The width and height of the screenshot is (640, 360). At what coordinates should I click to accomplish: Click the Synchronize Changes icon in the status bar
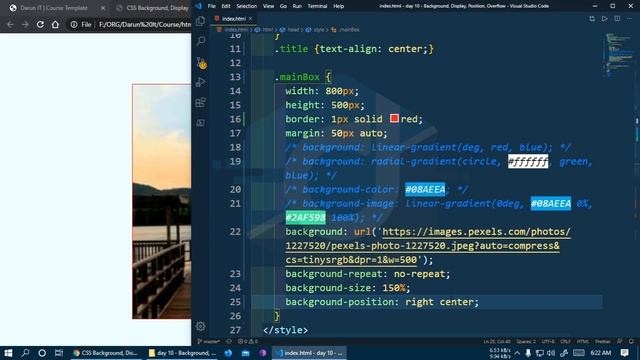pos(229,341)
